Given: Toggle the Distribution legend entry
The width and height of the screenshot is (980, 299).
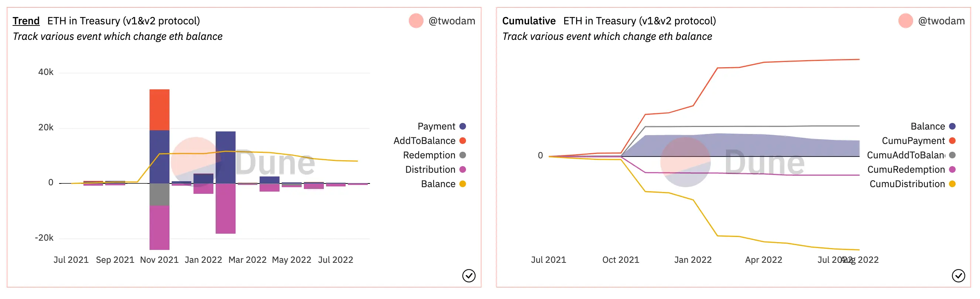Looking at the screenshot, I should 435,170.
